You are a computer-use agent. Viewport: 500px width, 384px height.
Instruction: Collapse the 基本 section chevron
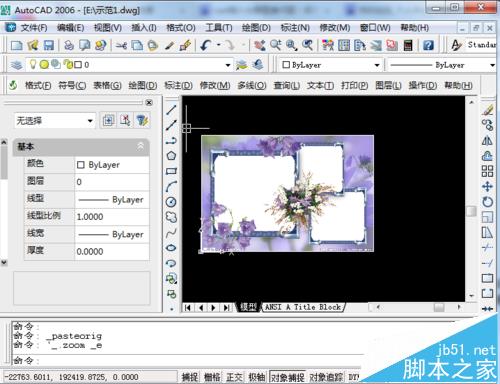click(x=140, y=146)
